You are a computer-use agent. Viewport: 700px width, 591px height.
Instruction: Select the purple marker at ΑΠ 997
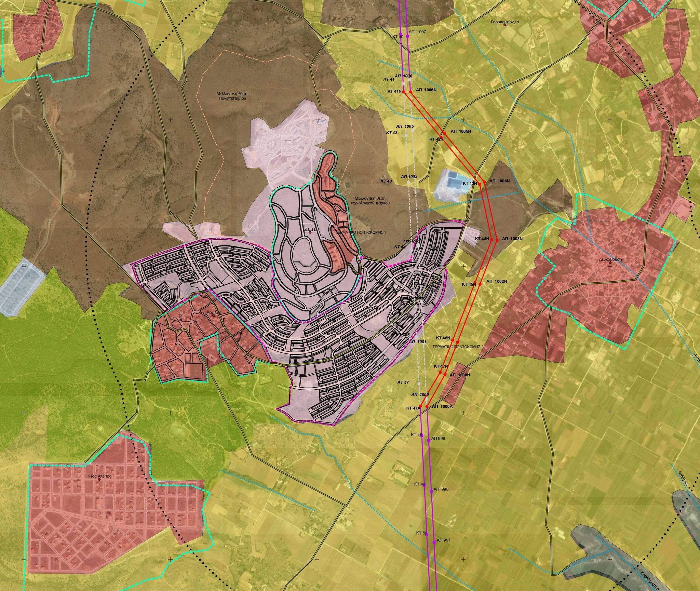[x=434, y=542]
